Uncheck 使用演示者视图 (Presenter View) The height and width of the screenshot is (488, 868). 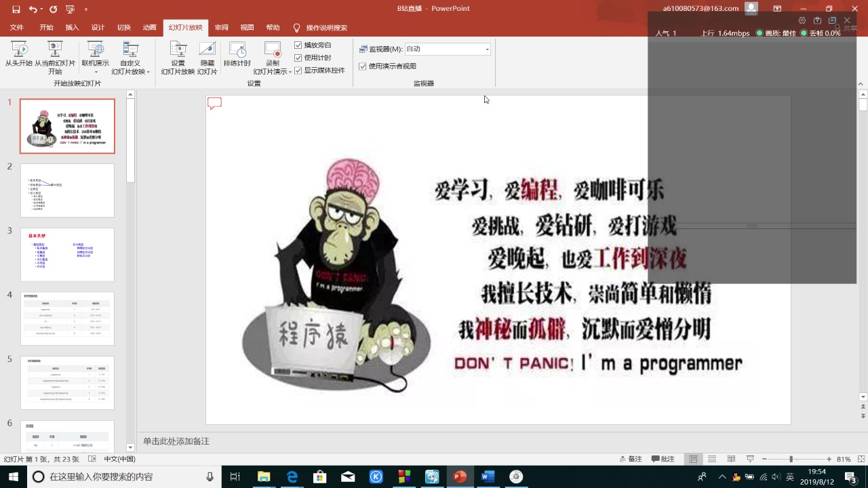pyautogui.click(x=363, y=66)
